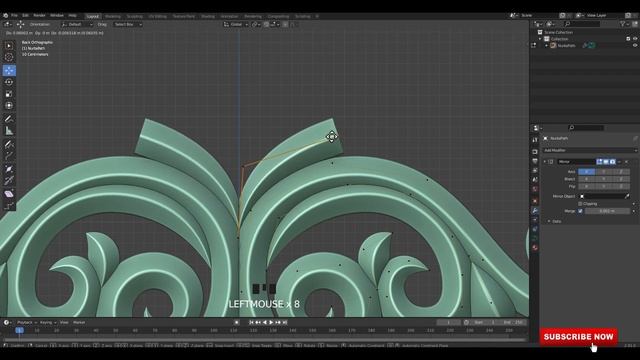Choose the Rotate tool

[x=9, y=82]
